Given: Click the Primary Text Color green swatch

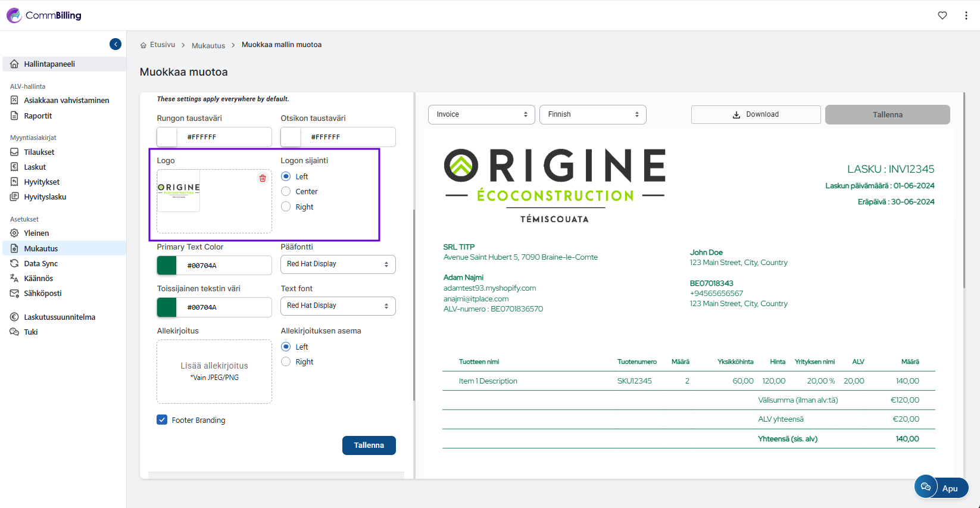Looking at the screenshot, I should pyautogui.click(x=167, y=266).
